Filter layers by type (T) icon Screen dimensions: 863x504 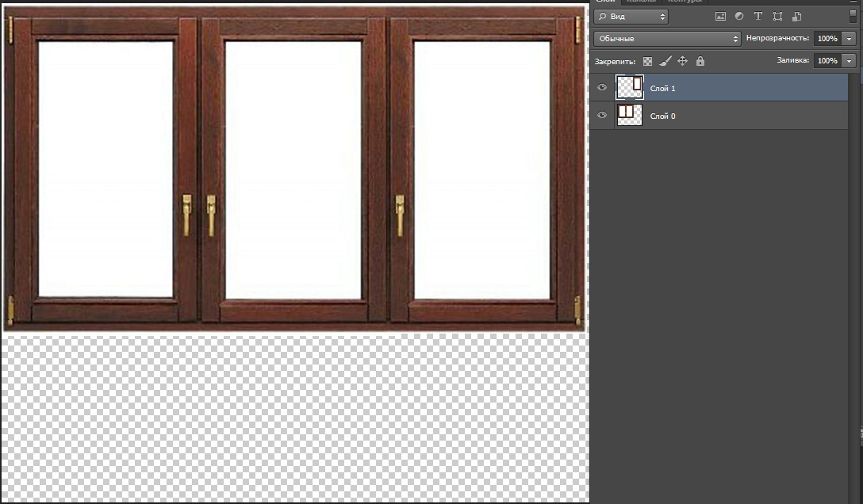[x=758, y=17]
